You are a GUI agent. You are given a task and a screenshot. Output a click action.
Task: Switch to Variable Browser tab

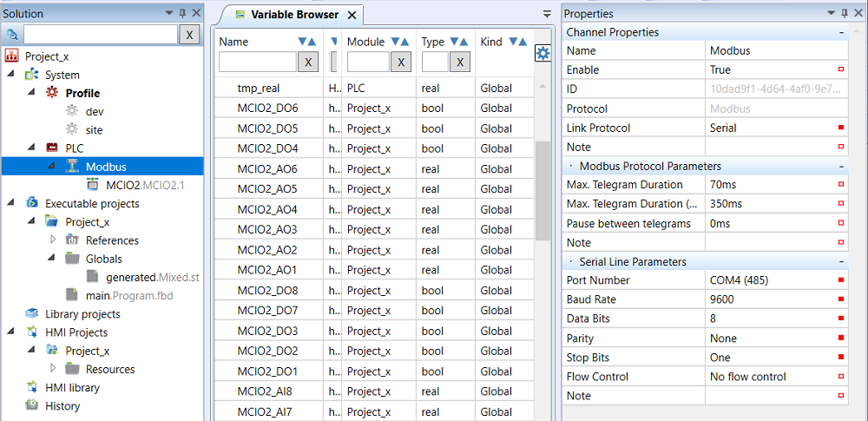point(294,15)
